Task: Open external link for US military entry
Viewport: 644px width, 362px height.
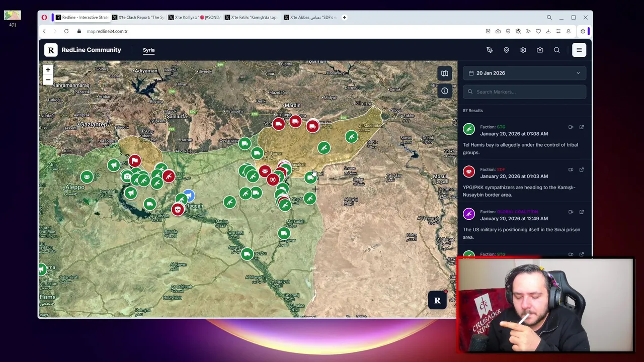Action: (x=581, y=212)
